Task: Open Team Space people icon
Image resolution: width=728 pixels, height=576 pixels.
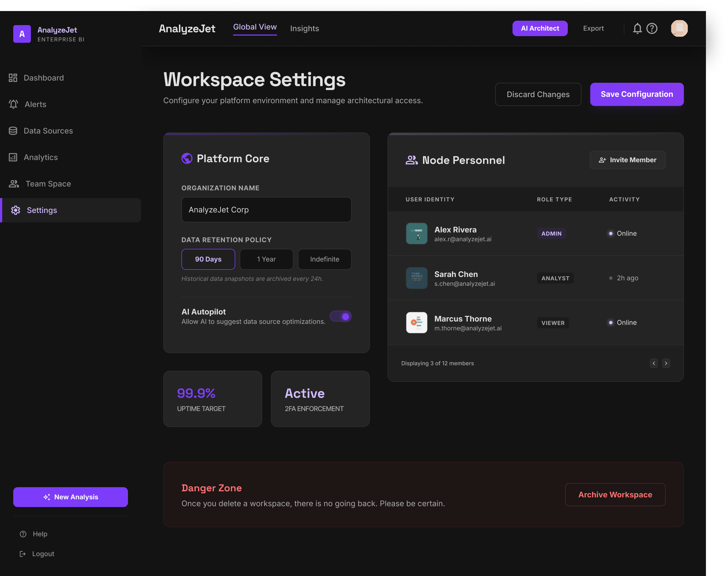Action: pos(14,184)
